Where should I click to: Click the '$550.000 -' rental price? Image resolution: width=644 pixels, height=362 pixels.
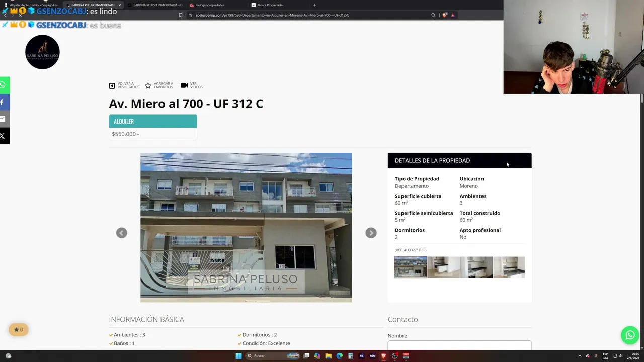(125, 134)
